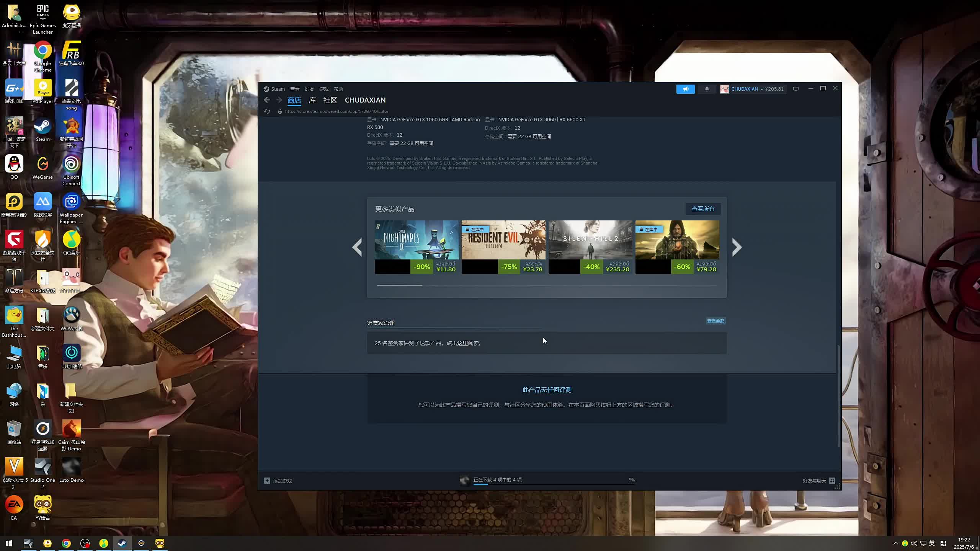980x551 pixels.
Task: Click the download progress bar at 9%
Action: (x=554, y=484)
